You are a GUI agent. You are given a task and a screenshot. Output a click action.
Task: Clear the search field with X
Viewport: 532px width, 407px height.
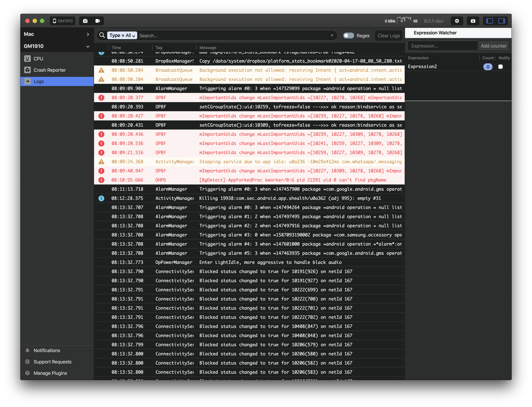click(332, 35)
